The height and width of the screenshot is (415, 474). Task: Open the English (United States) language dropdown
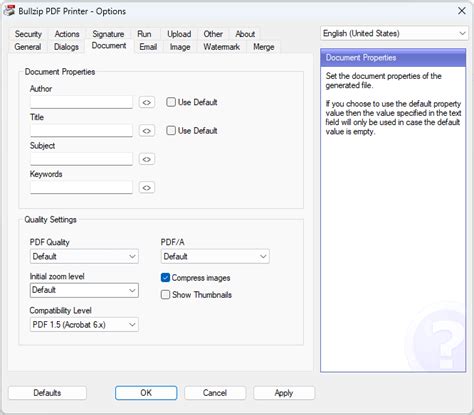pos(394,33)
